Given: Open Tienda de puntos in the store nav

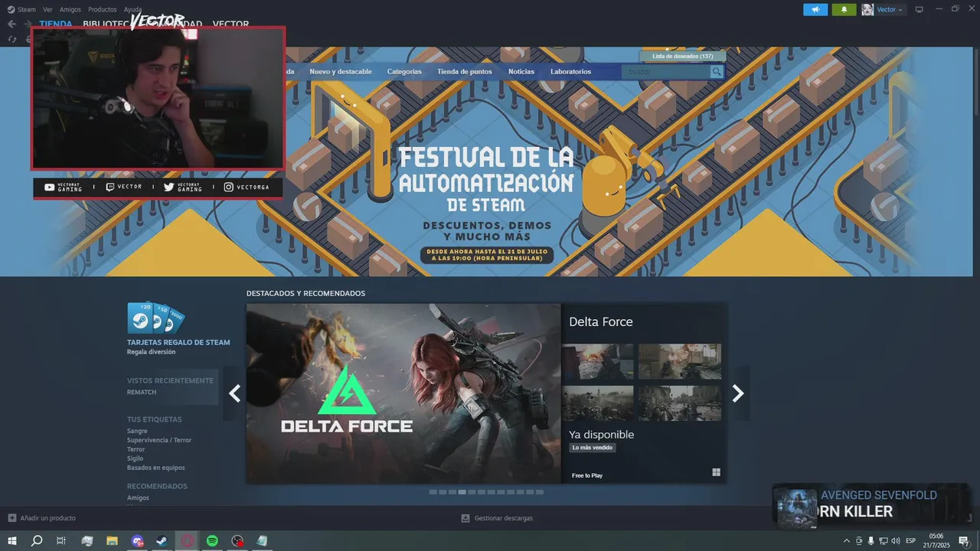Looking at the screenshot, I should point(465,71).
